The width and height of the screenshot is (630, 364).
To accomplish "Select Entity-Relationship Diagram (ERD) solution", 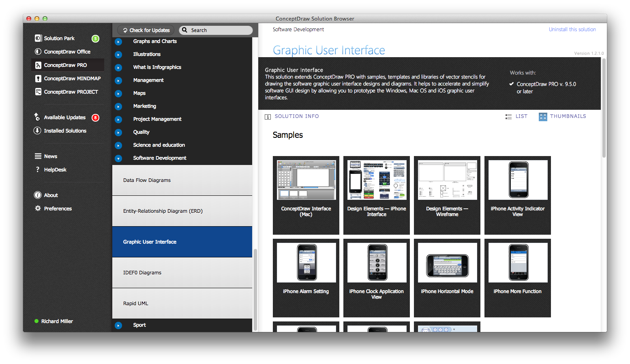I will (x=182, y=211).
